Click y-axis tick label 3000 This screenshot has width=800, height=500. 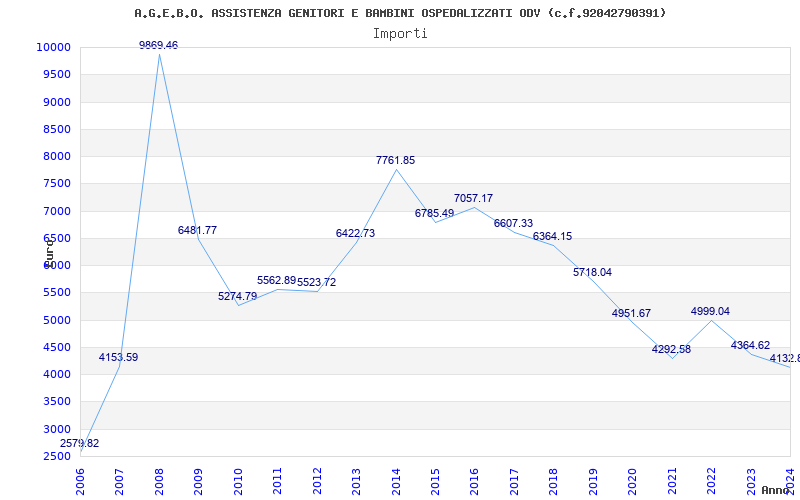pyautogui.click(x=57, y=429)
